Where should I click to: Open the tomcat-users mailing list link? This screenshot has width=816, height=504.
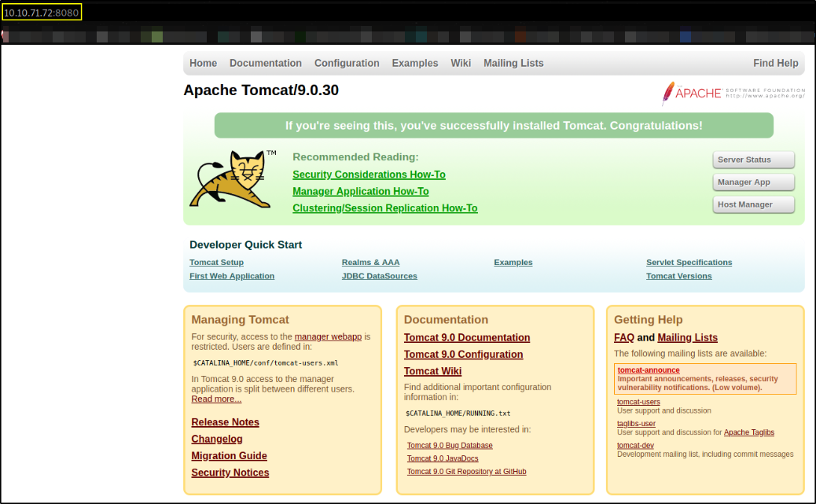(x=638, y=402)
